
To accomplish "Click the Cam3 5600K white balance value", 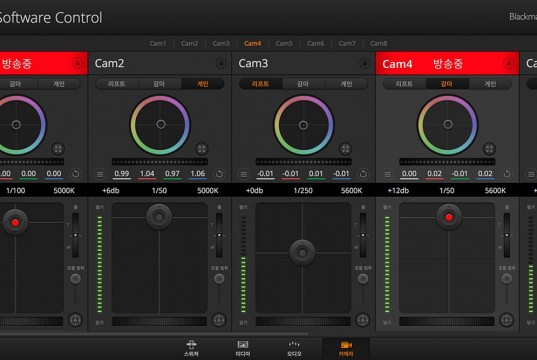I will click(352, 190).
